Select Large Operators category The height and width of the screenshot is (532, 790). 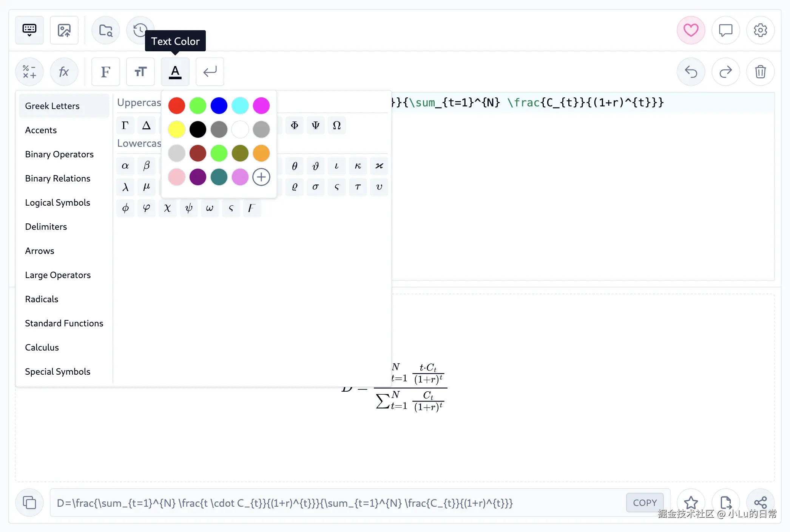point(58,275)
